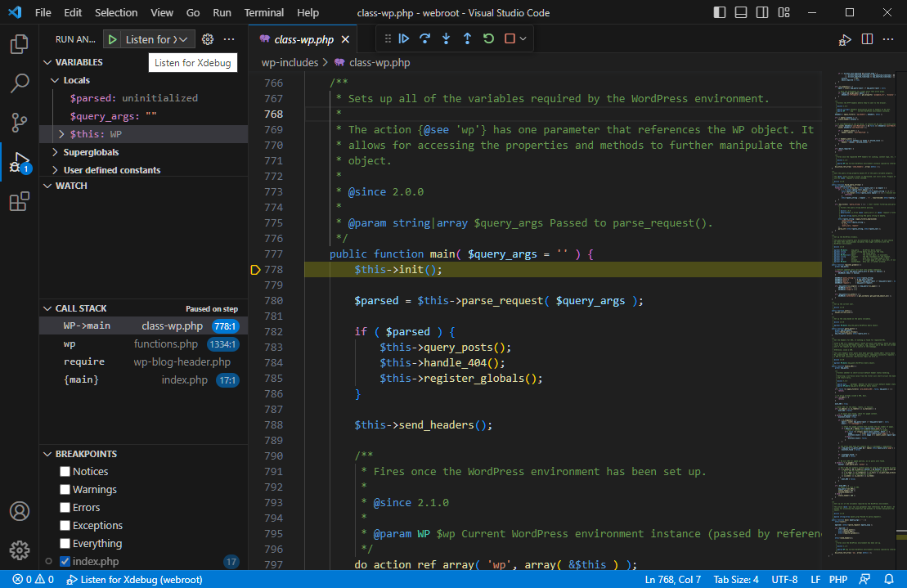Screen dimensions: 907x588
Task: Start debugging with the green play button
Action: tap(112, 39)
